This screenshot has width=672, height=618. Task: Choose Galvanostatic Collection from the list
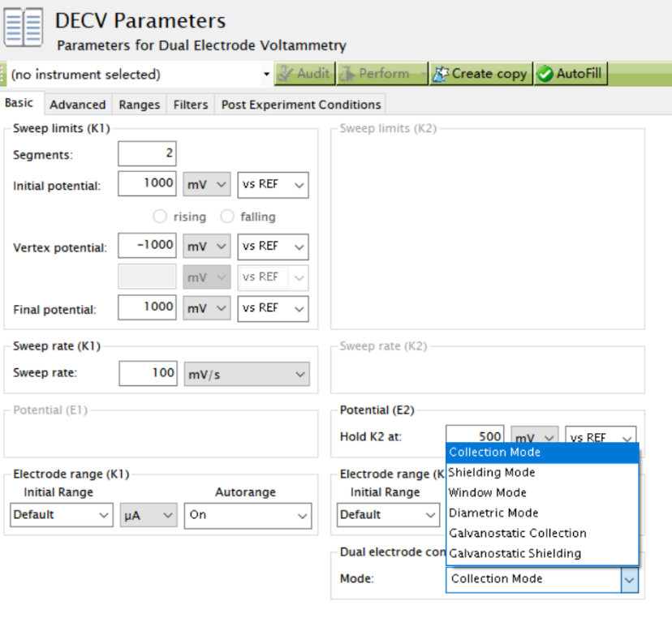pos(517,533)
